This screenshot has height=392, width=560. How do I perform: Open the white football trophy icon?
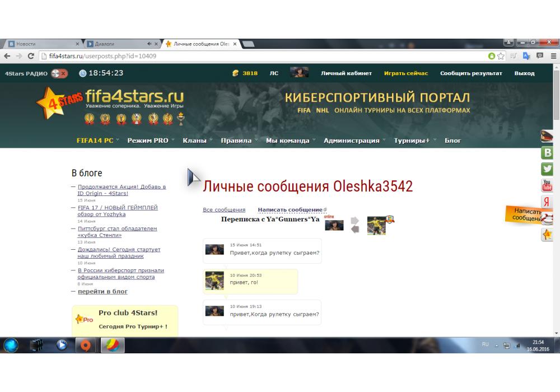pyautogui.click(x=137, y=119)
